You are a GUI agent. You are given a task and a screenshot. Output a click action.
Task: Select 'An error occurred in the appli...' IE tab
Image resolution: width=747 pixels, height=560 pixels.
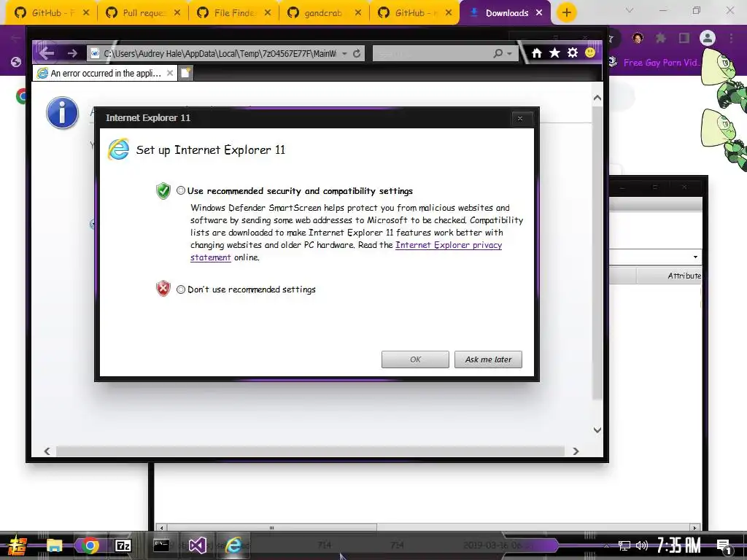pyautogui.click(x=105, y=73)
